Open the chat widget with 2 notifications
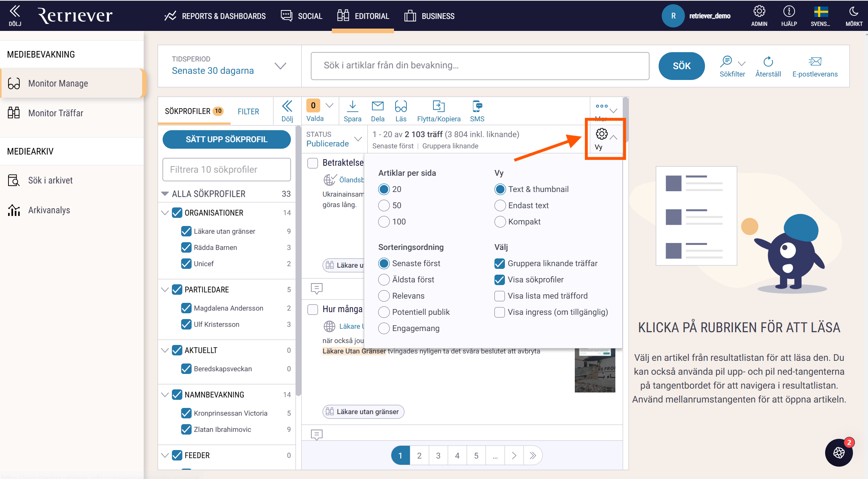The height and width of the screenshot is (479, 868). [839, 453]
